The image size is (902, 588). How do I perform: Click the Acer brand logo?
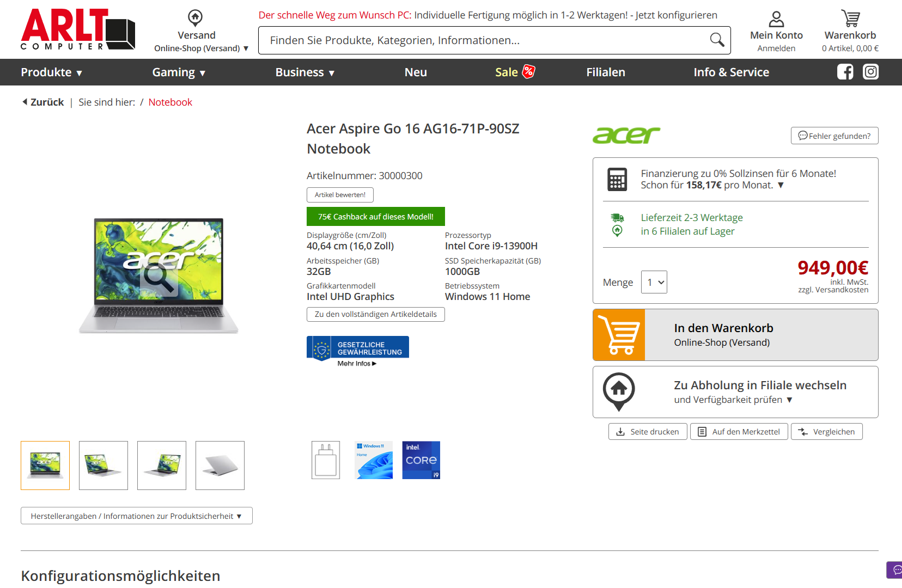[x=626, y=135]
